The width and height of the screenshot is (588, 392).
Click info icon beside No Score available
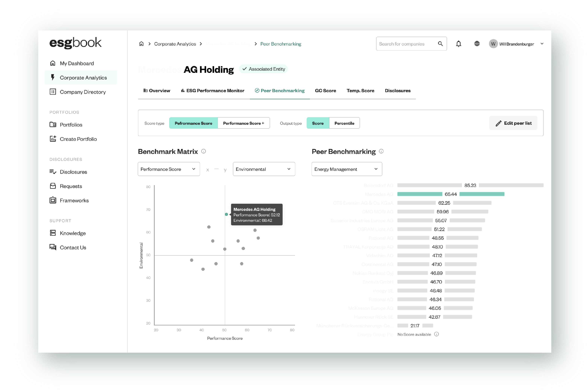pos(436,334)
